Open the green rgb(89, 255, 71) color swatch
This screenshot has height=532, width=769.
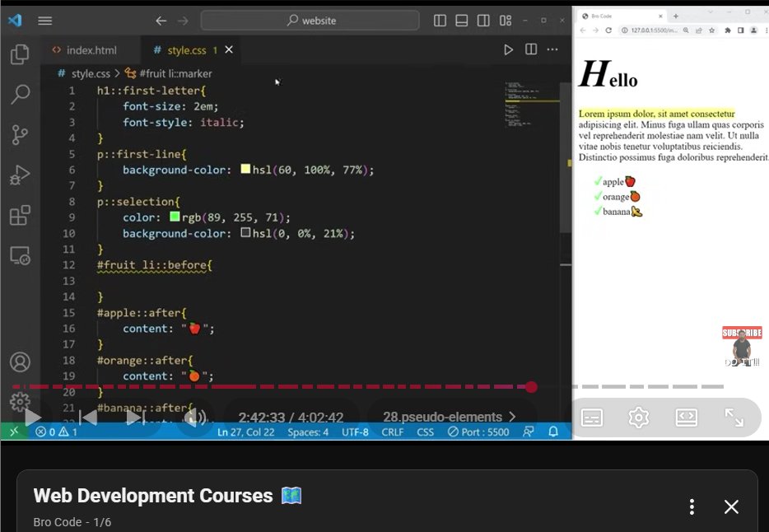[x=175, y=217]
